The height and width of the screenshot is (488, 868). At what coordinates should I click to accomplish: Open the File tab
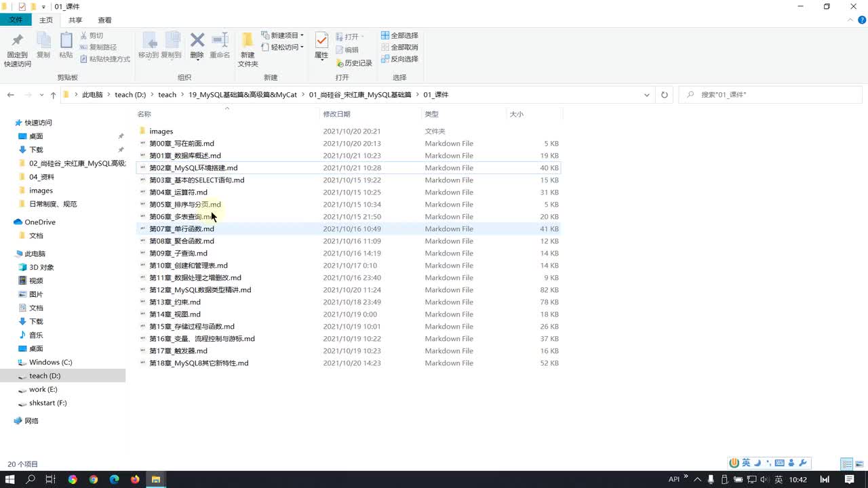[16, 20]
